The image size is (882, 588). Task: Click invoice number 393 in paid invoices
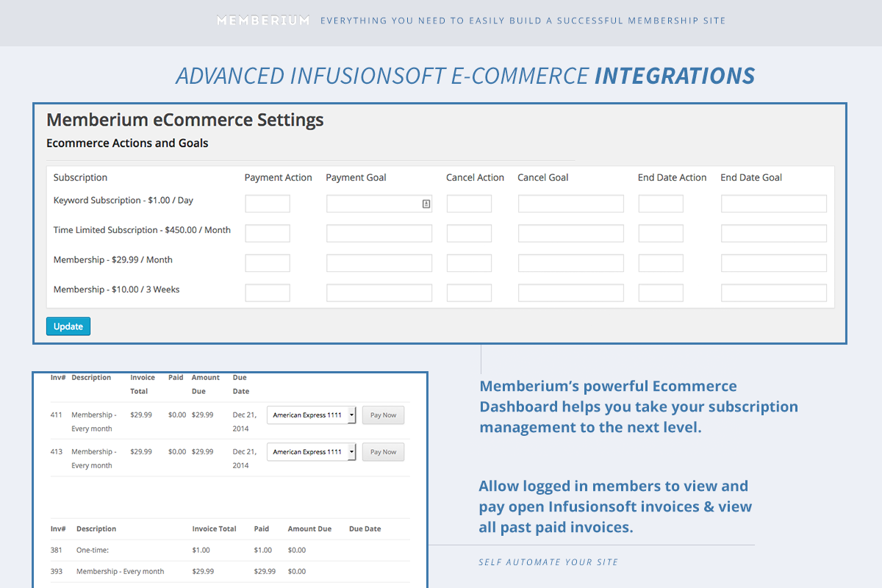pyautogui.click(x=56, y=571)
